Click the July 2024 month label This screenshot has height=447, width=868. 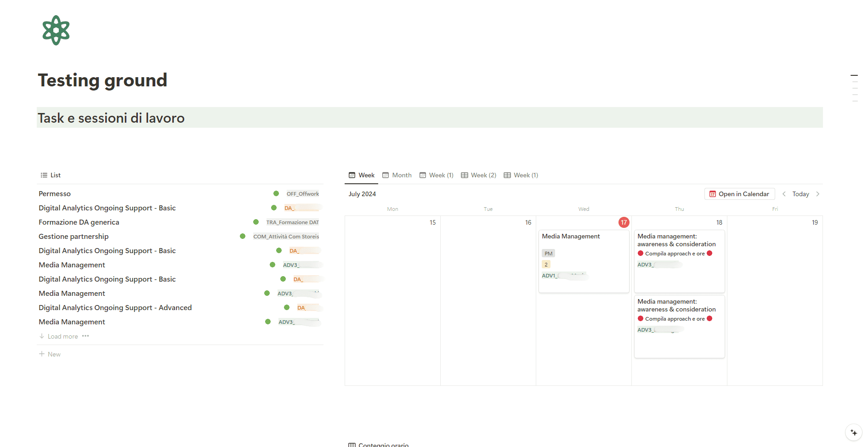[362, 194]
